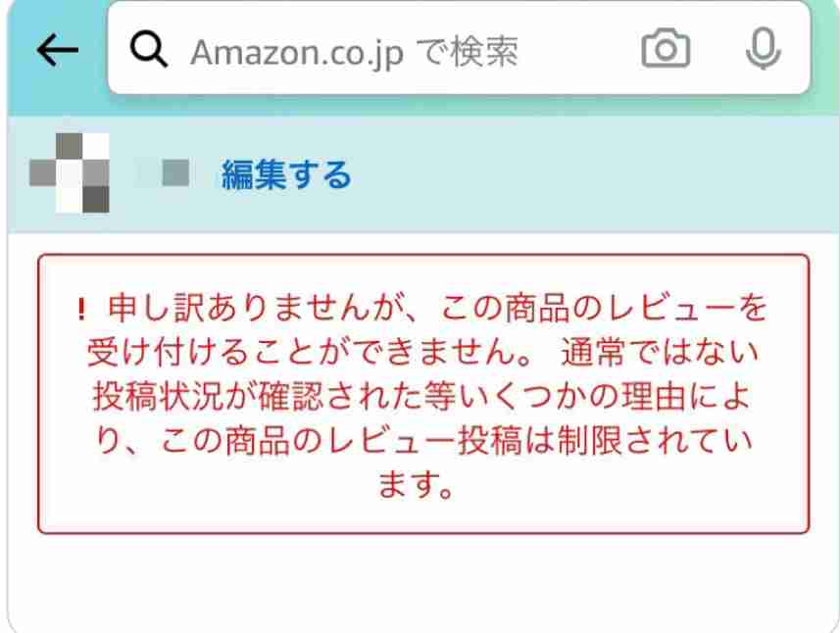Click empty space in light-blue profile bar

589,174
